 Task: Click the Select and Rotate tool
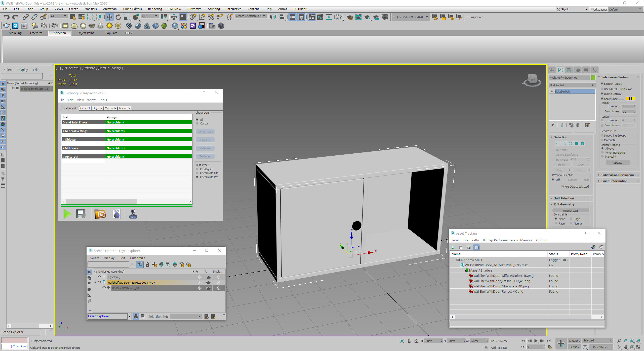click(x=118, y=17)
